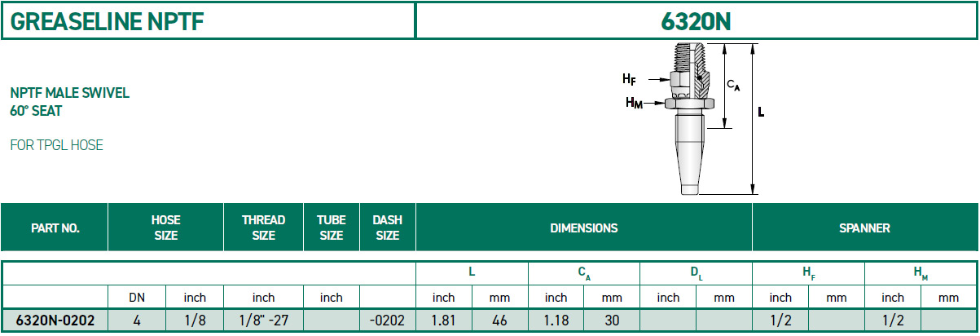Select the PART NO. column header
This screenshot has width=980, height=336.
tap(55, 228)
